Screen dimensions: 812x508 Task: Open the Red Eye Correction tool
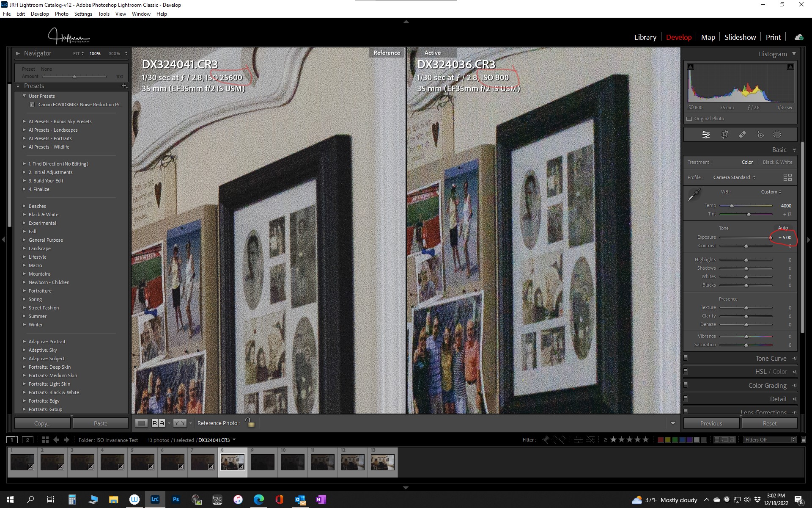tap(760, 135)
